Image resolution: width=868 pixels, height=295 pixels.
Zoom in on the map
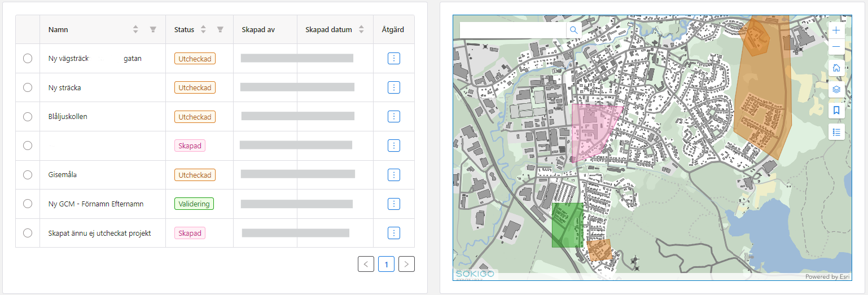coord(836,30)
